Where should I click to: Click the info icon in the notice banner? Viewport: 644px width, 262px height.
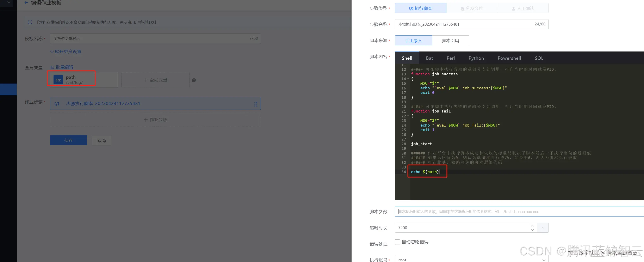[30, 22]
